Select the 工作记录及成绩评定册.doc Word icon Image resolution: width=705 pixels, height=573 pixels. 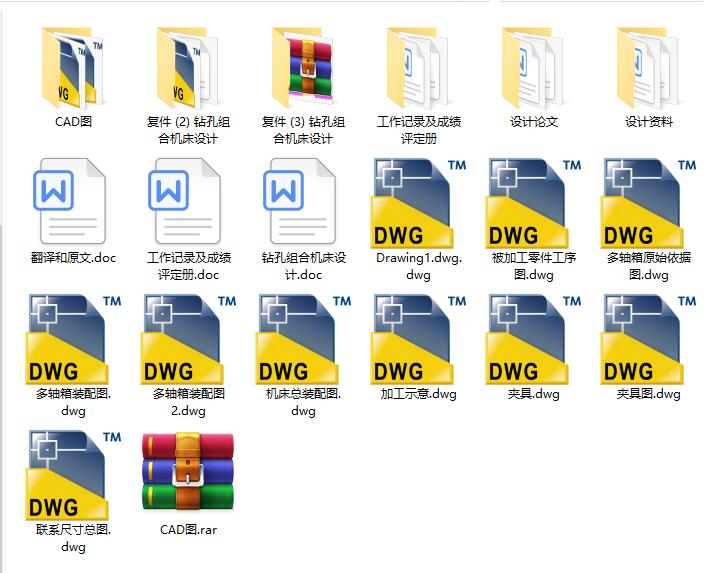pyautogui.click(x=185, y=201)
